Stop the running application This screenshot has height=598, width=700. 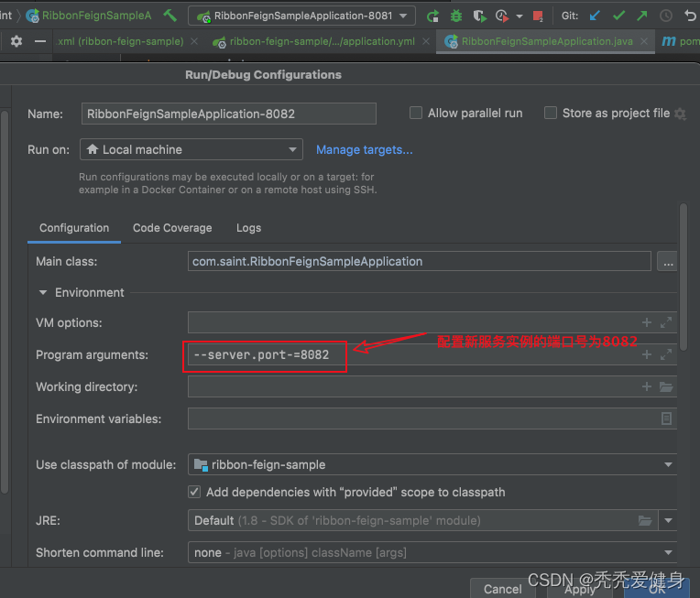(x=538, y=16)
